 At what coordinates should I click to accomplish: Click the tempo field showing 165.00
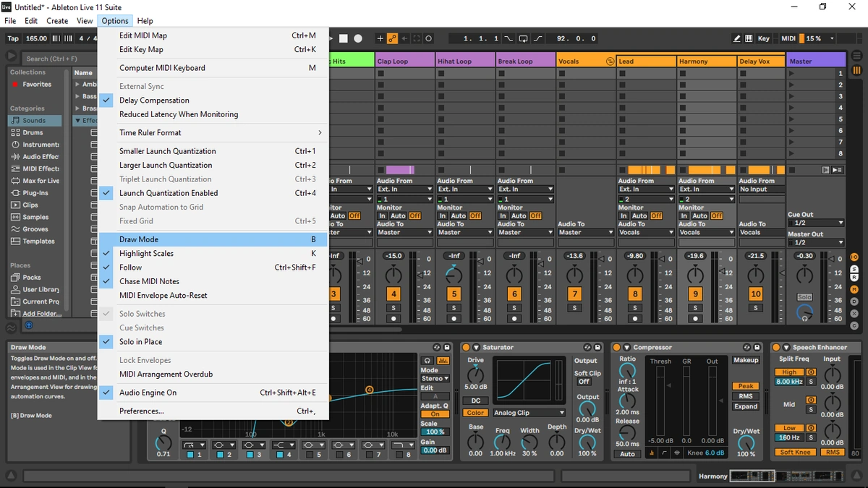[36, 38]
